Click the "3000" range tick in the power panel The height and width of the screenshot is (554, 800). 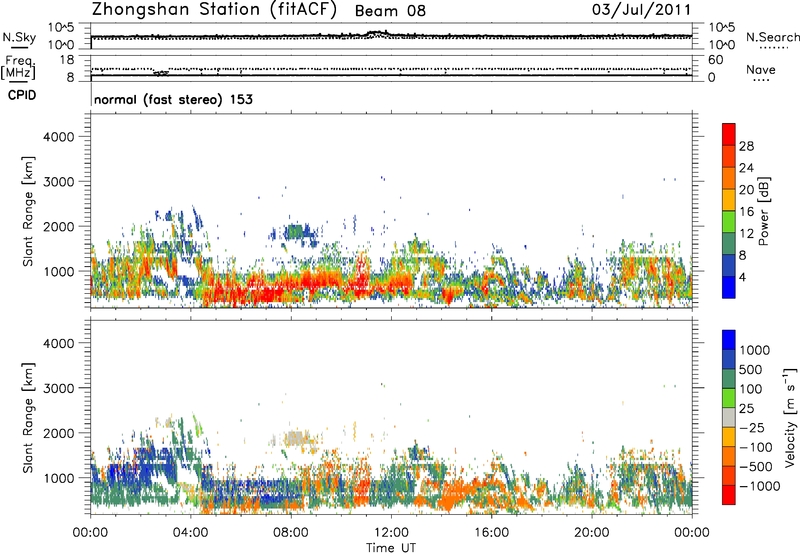point(59,182)
